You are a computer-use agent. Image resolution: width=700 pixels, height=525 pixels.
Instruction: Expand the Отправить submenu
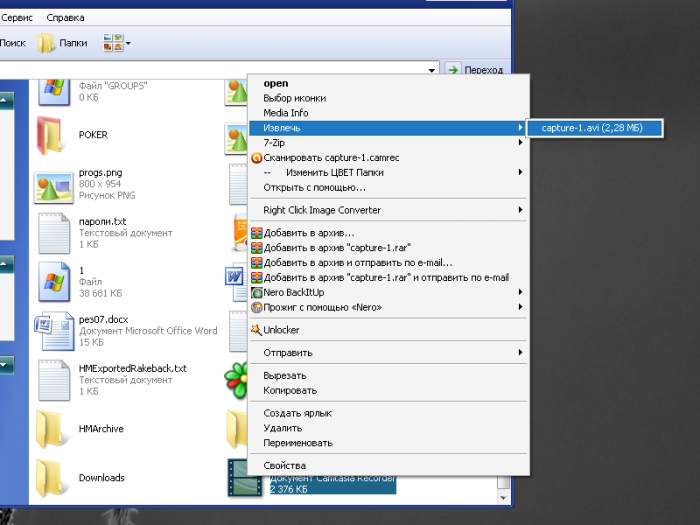tap(388, 353)
